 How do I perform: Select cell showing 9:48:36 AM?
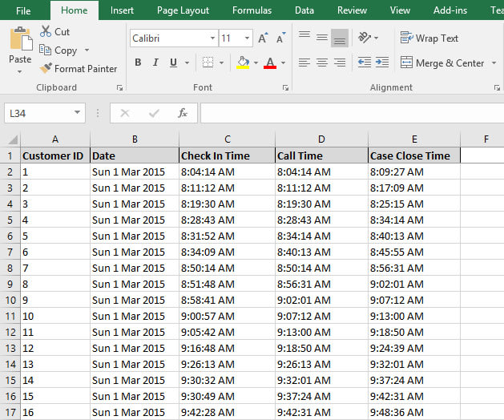click(414, 412)
